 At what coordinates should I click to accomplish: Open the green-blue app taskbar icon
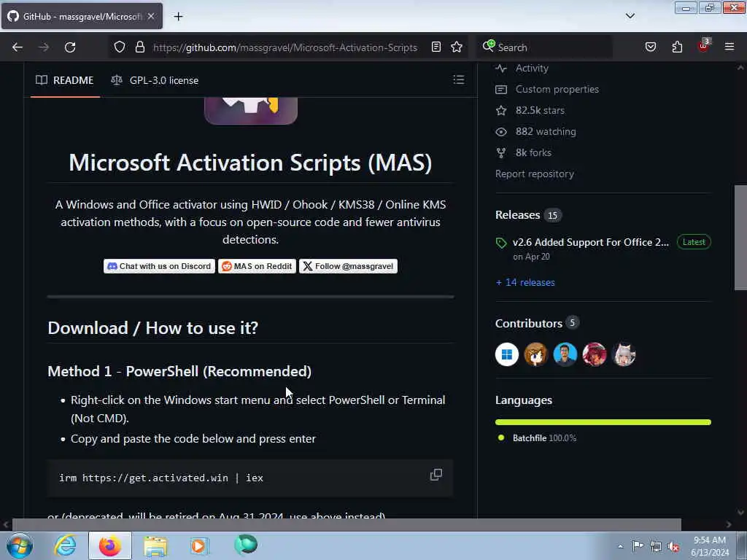point(246,545)
